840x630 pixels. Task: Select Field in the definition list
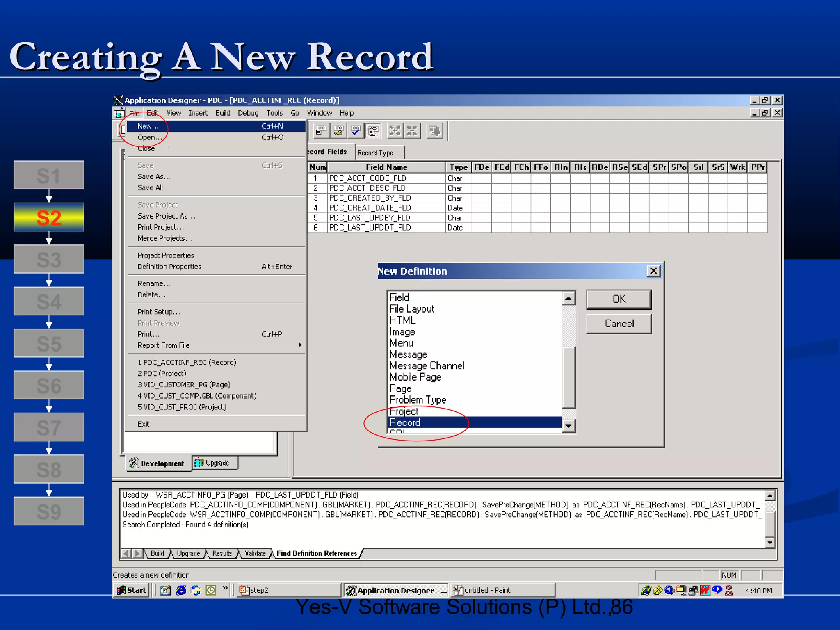pyautogui.click(x=474, y=297)
